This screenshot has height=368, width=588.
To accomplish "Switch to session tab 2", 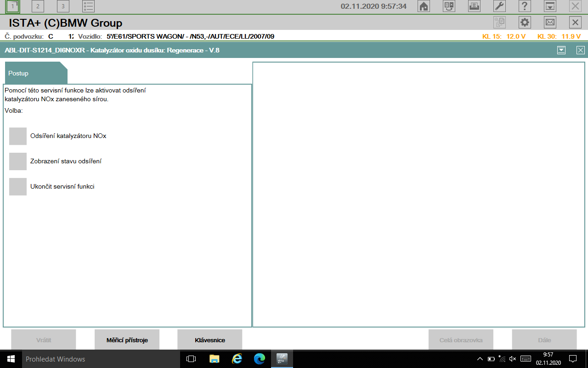I will pos(37,6).
